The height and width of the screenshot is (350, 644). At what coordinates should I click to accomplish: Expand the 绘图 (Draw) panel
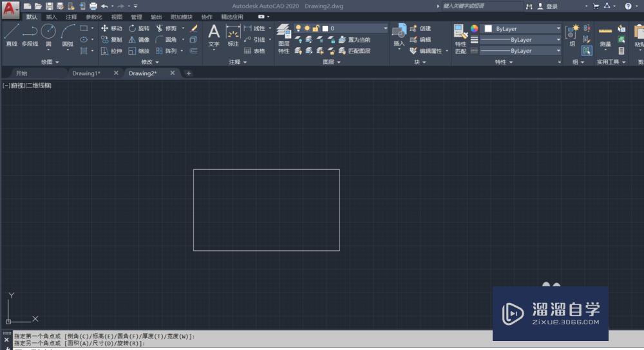pyautogui.click(x=50, y=62)
